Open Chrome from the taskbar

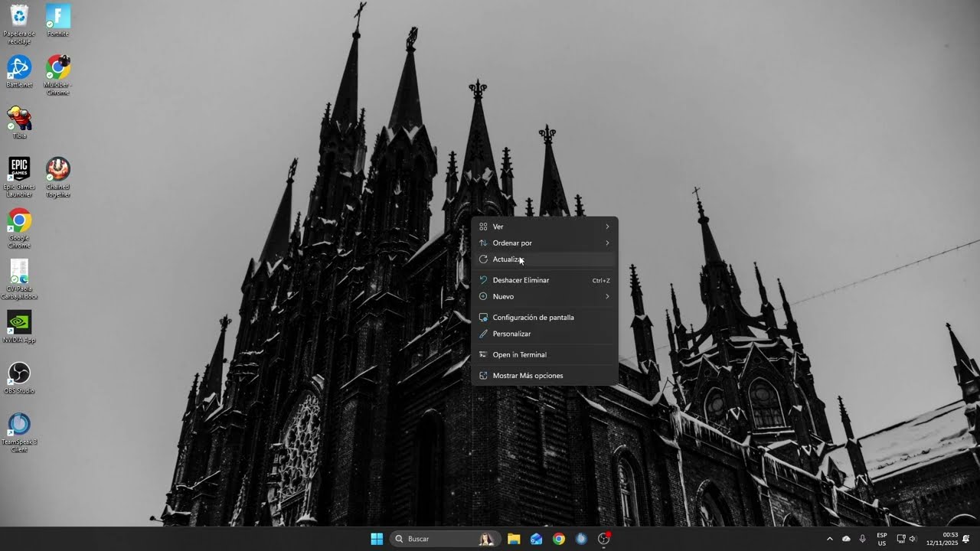pos(559,539)
